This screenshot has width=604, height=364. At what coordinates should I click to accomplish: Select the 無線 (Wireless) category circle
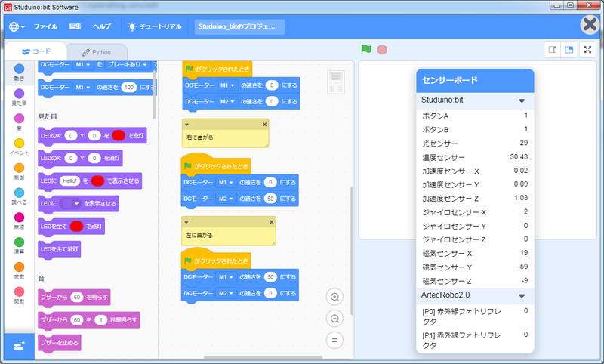point(20,217)
